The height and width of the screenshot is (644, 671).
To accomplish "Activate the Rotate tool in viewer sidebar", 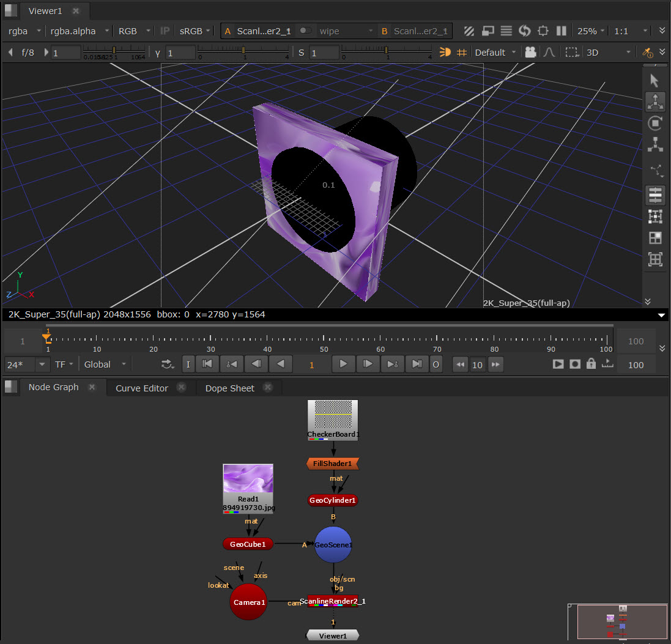I will coord(655,124).
